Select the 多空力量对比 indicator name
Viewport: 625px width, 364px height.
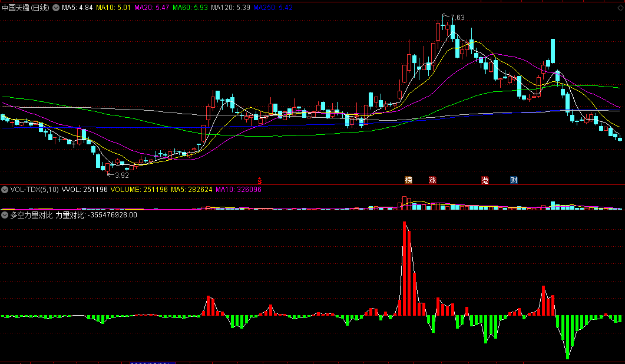(31, 215)
